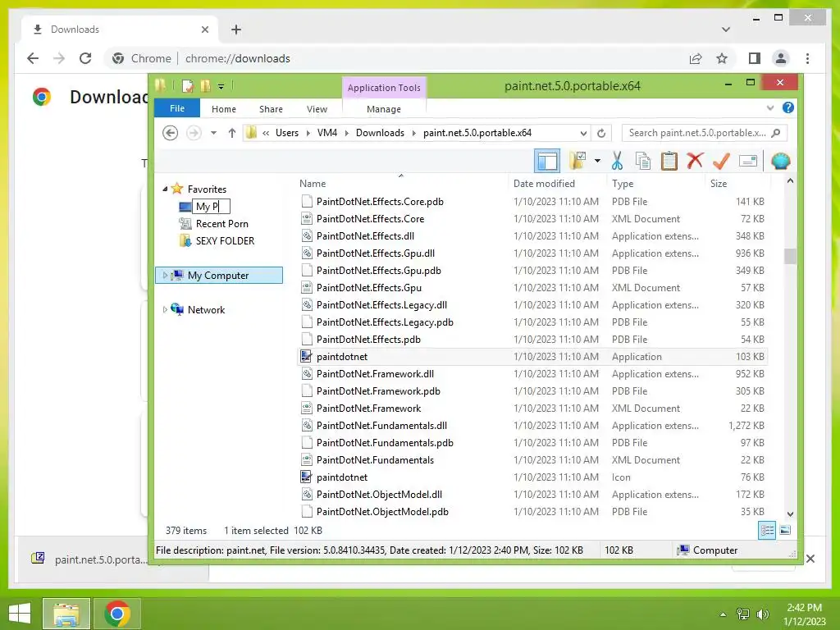
Task: Click the orange checkmark Properties icon
Action: tap(721, 160)
